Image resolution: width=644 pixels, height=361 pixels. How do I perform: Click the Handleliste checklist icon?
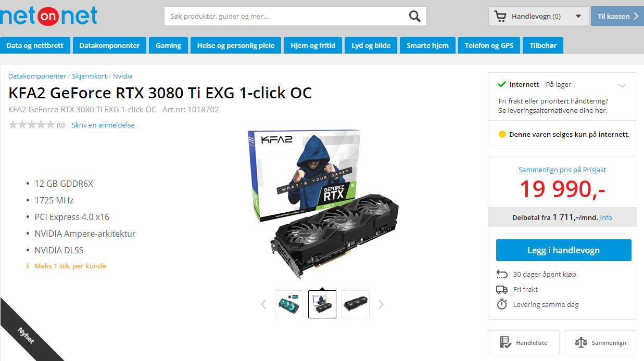click(x=505, y=342)
